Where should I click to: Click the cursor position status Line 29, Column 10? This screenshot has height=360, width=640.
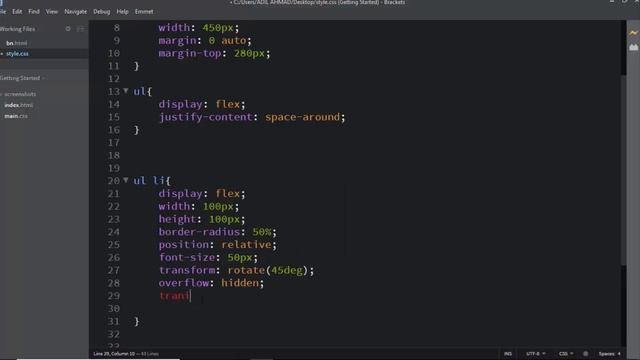[x=114, y=353]
